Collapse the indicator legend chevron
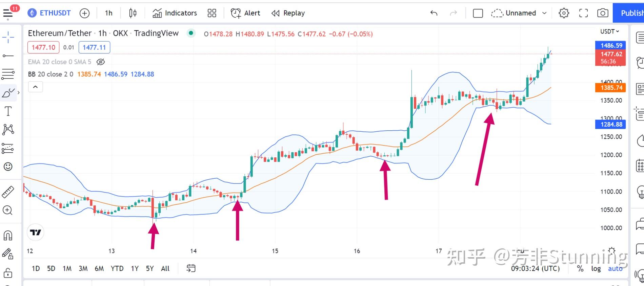The width and height of the screenshot is (644, 286). pyautogui.click(x=35, y=87)
